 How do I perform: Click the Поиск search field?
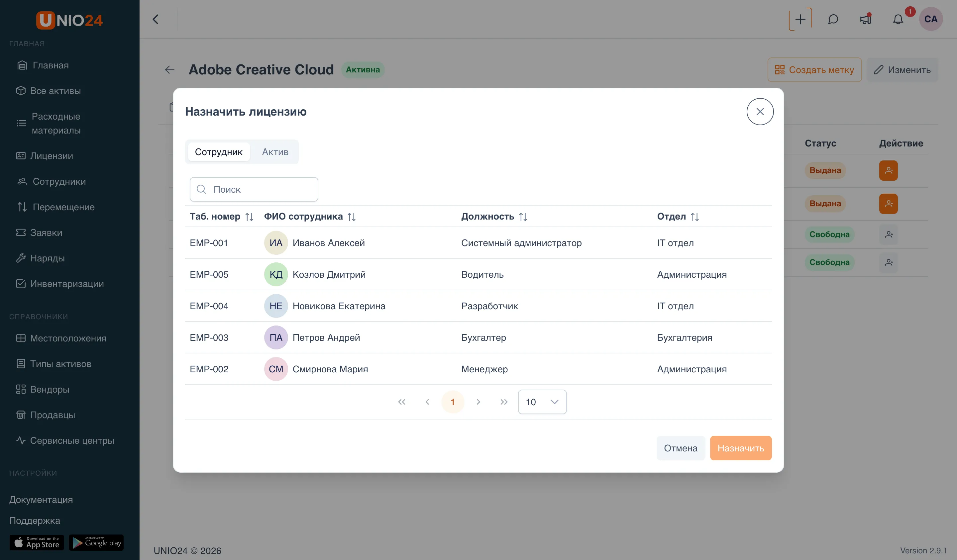[x=254, y=189]
